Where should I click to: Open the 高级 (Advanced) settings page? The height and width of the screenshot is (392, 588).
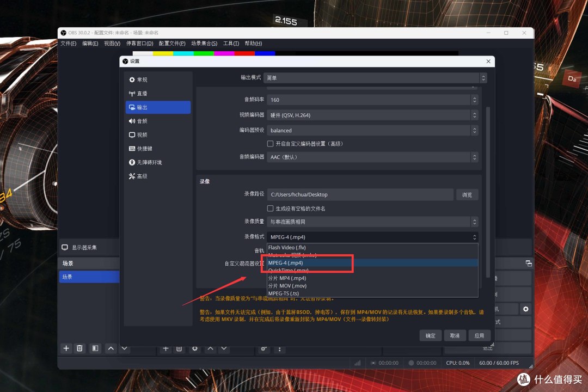tap(158, 176)
